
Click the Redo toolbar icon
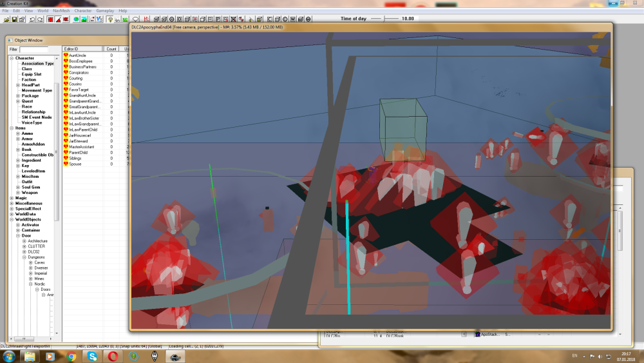[x=40, y=19]
